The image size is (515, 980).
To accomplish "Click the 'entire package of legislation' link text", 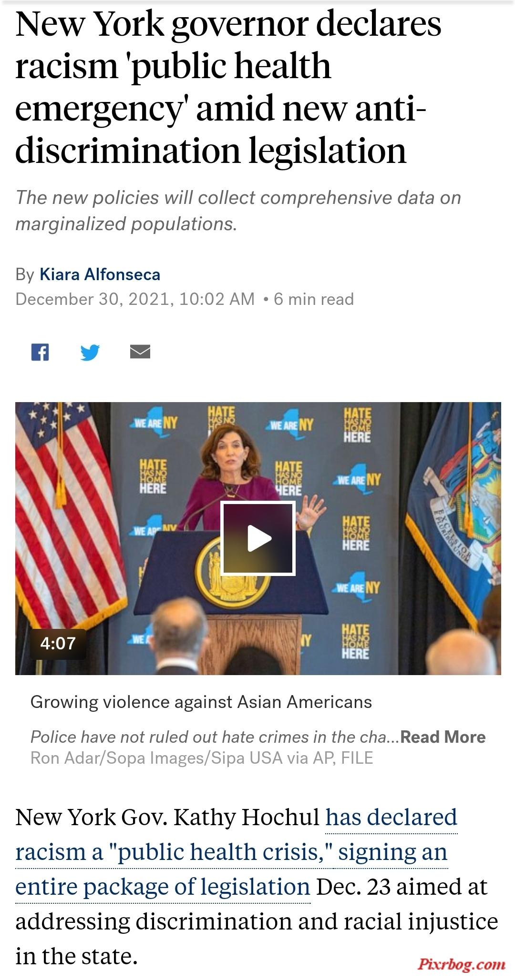I will (x=163, y=887).
